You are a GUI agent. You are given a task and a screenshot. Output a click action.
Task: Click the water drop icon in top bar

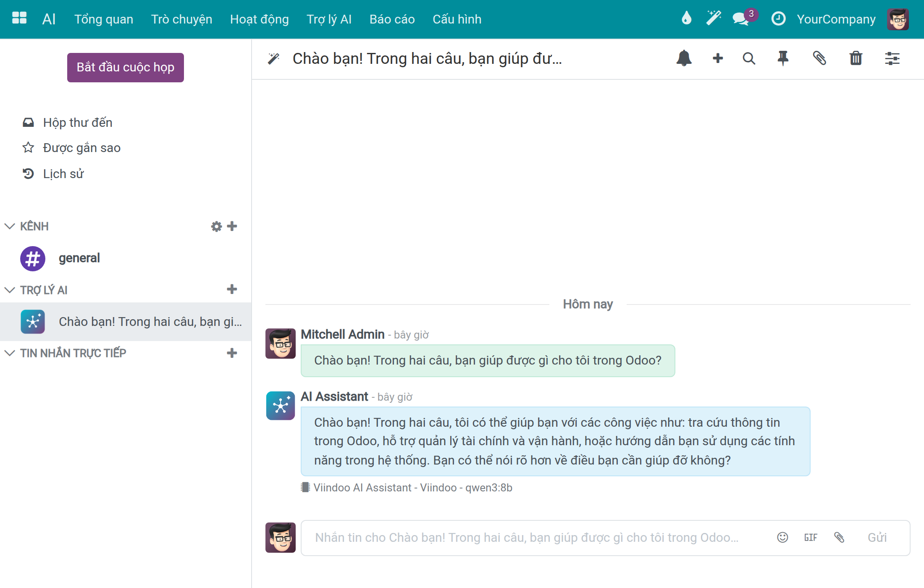(x=686, y=18)
